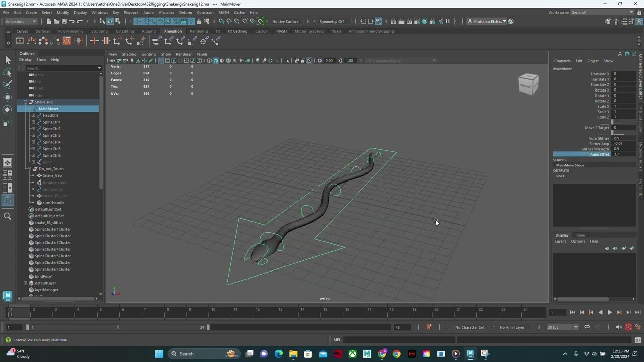The image size is (644, 362).
Task: Select the Select tool at toolbox top
Action: pyautogui.click(x=8, y=59)
